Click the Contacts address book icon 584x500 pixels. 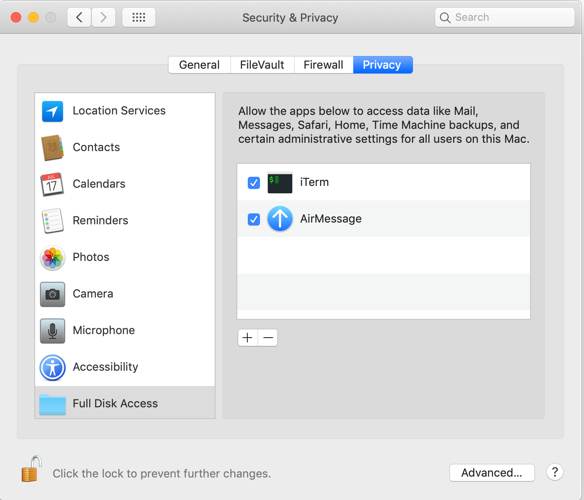point(52,148)
